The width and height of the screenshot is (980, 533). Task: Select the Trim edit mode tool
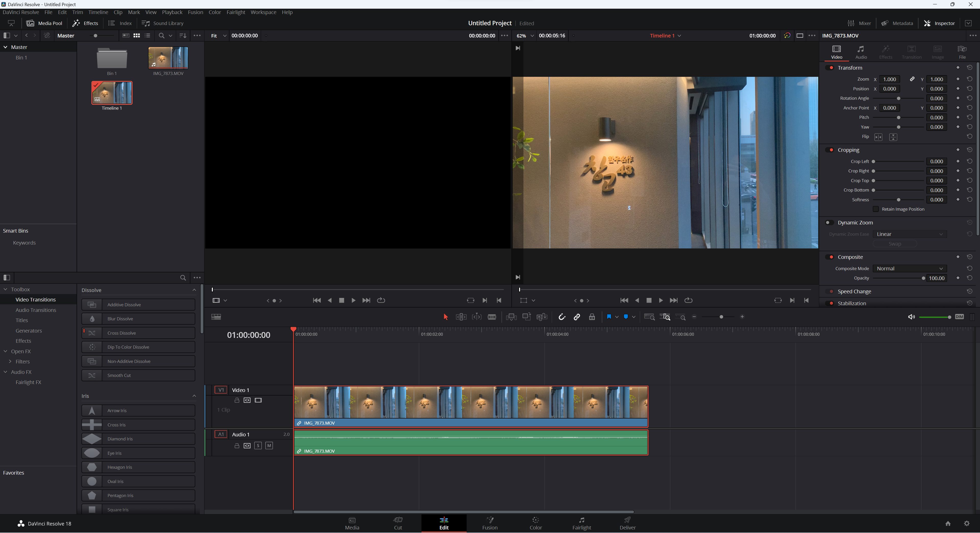click(461, 317)
